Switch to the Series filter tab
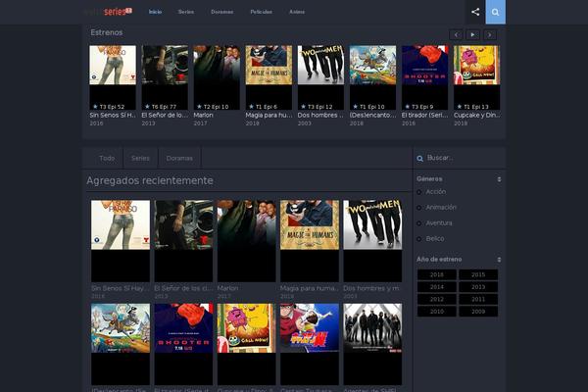588x392 pixels. pos(140,159)
